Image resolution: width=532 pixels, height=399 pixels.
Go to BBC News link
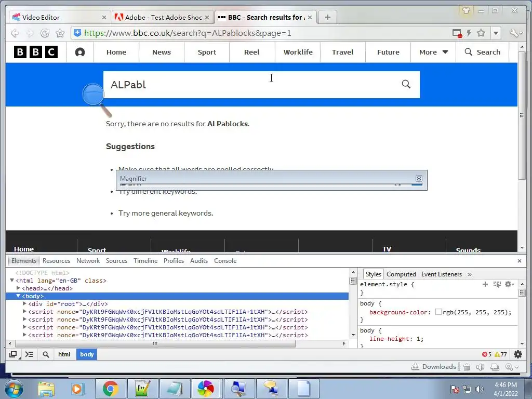point(162,52)
